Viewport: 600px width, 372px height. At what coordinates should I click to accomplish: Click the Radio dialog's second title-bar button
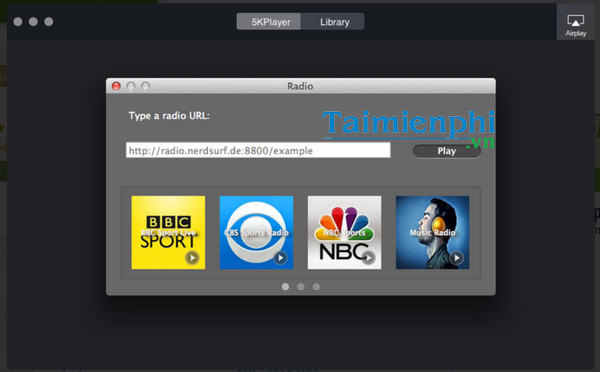coord(131,86)
